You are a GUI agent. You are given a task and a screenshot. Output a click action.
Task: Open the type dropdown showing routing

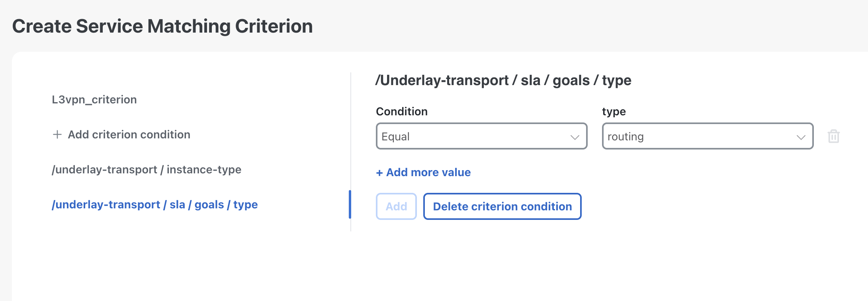coord(707,136)
